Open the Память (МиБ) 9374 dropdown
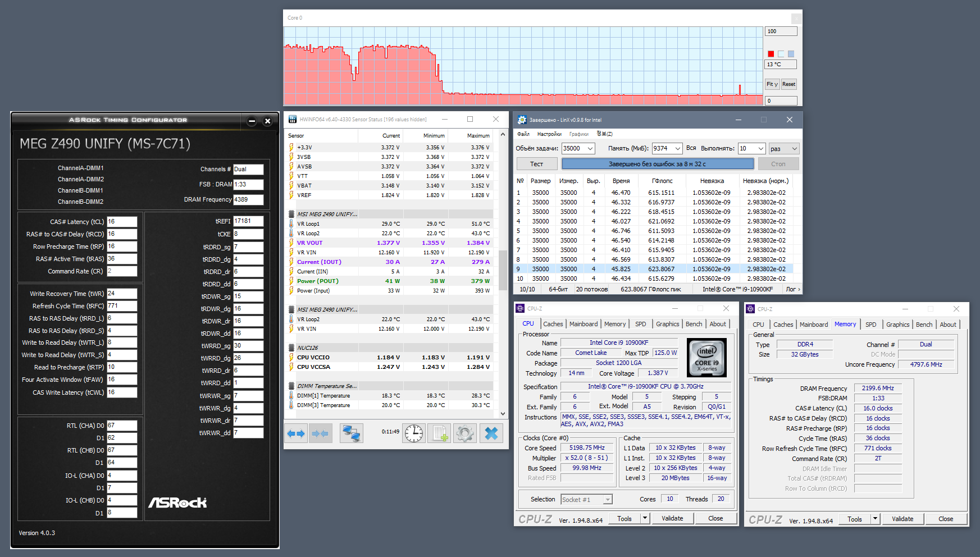The image size is (980, 557). [x=677, y=149]
